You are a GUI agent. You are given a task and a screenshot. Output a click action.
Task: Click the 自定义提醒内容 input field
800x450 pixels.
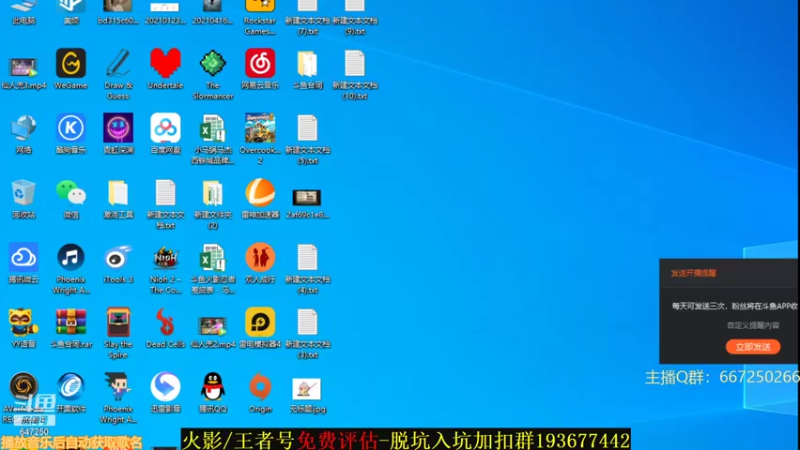pyautogui.click(x=753, y=325)
